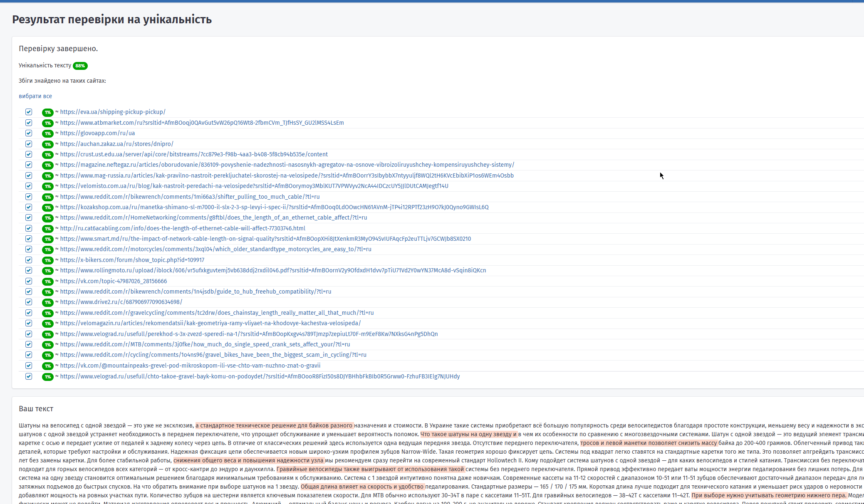Screen dimensions: 864x504
Task: Click the 88% uniqueness badge
Action: point(80,66)
